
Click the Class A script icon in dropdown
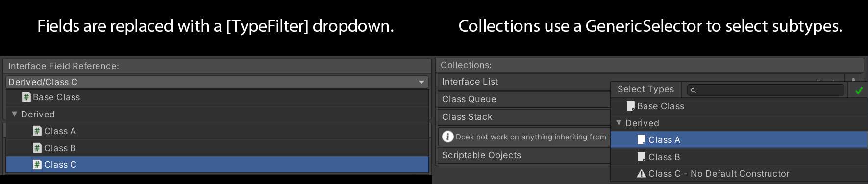(x=37, y=131)
